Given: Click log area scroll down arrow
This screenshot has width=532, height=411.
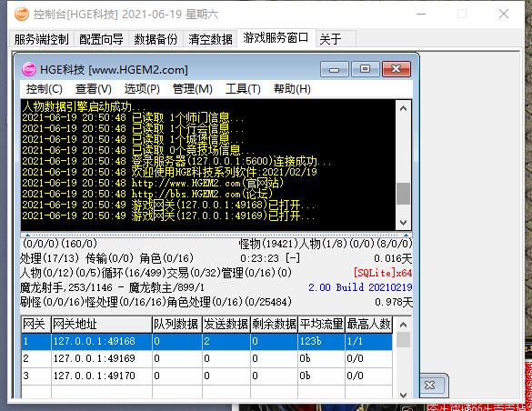Looking at the screenshot, I should tap(404, 223).
